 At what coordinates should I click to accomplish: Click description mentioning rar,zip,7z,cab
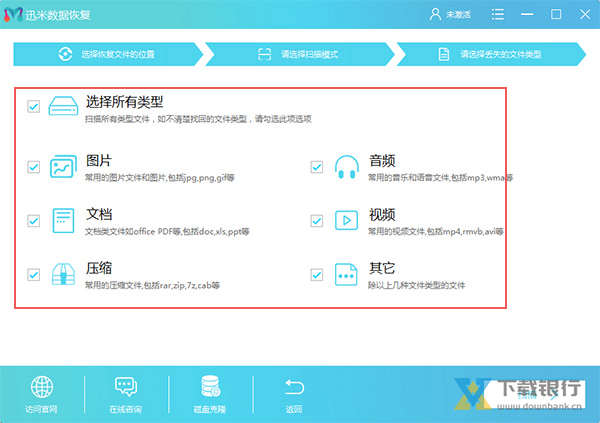[152, 285]
